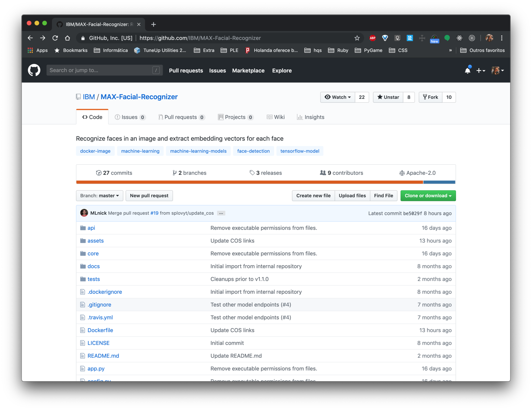The image size is (532, 410).
Task: Click the GitHub URL in address bar
Action: pyautogui.click(x=200, y=38)
